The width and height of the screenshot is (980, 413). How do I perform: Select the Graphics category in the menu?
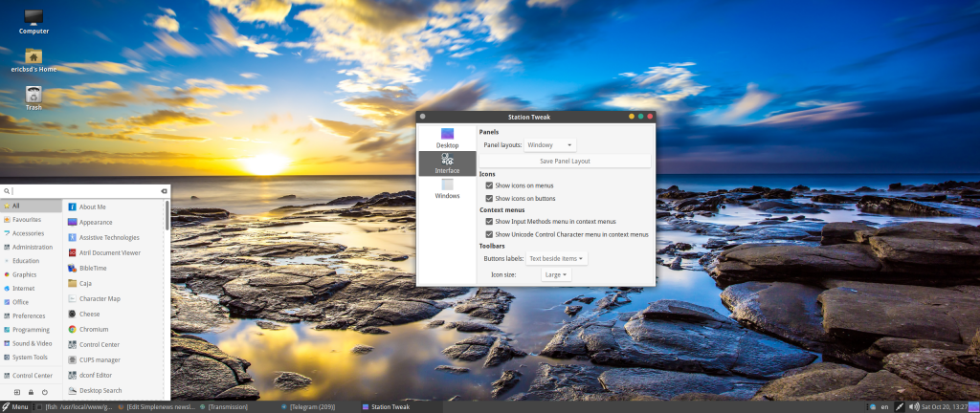(24, 274)
